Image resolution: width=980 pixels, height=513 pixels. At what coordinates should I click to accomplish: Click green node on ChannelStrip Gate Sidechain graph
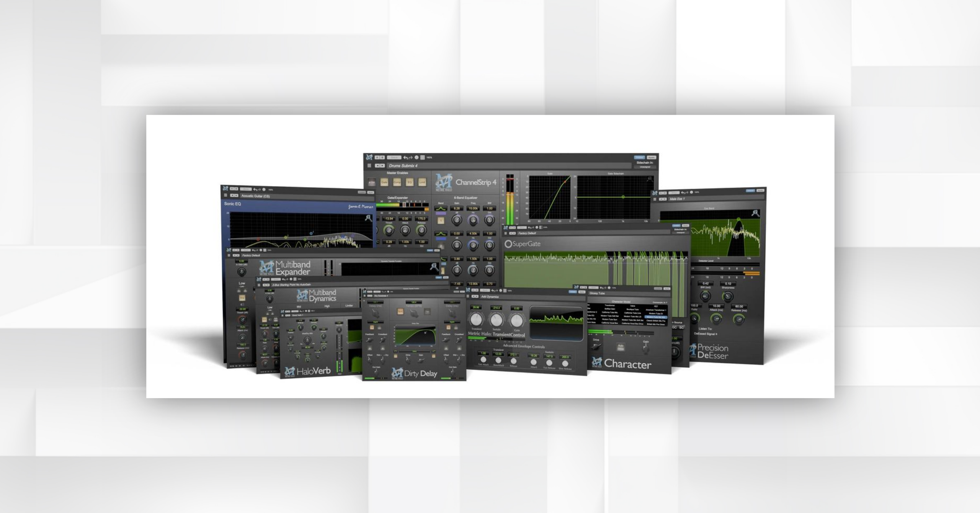pyautogui.click(x=623, y=197)
